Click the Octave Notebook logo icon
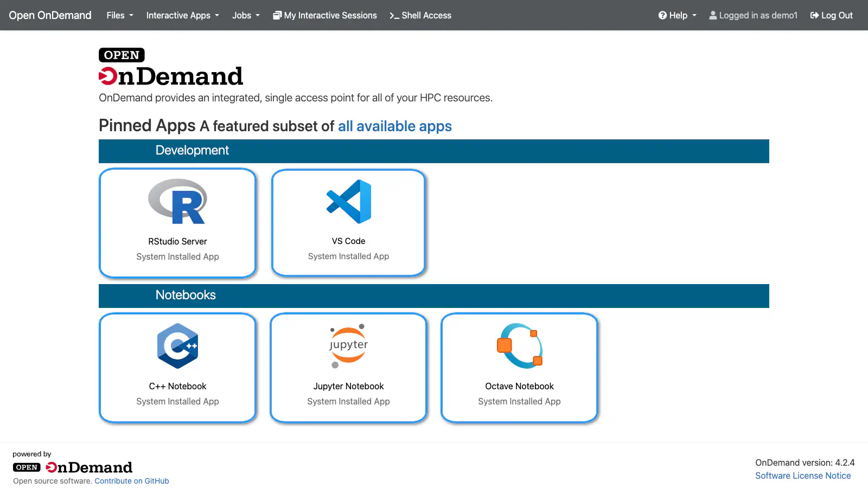The height and width of the screenshot is (495, 868). (x=520, y=346)
